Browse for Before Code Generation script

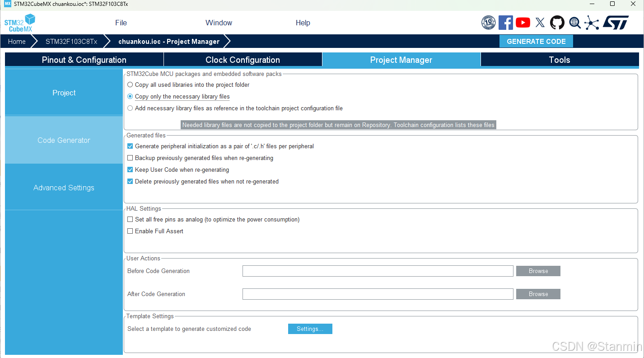coord(538,271)
